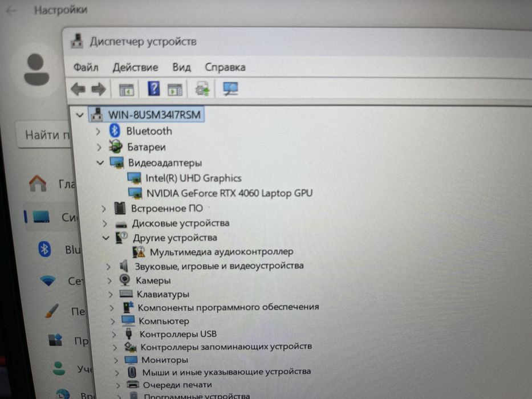Click the Найти search field in Настройки

(44, 135)
